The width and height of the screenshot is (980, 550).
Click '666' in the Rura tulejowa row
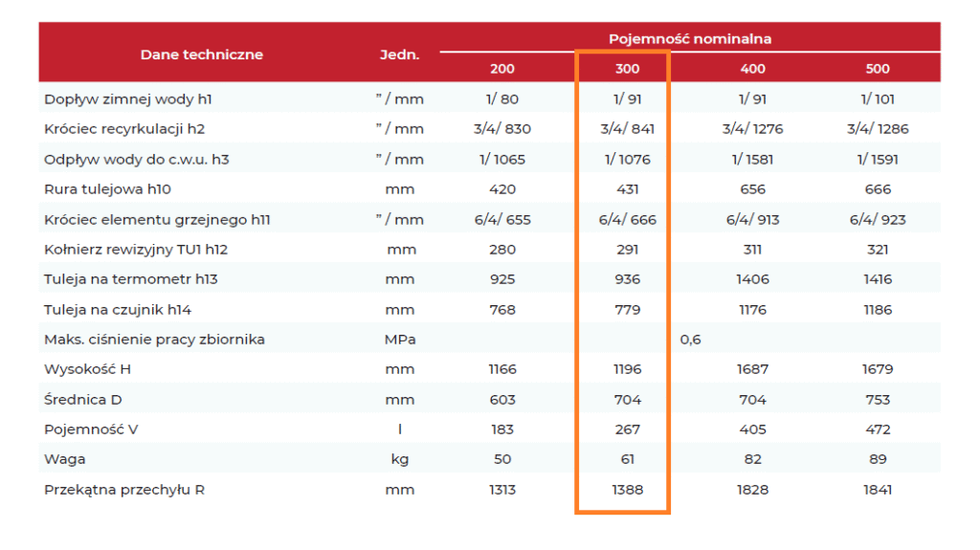click(878, 188)
